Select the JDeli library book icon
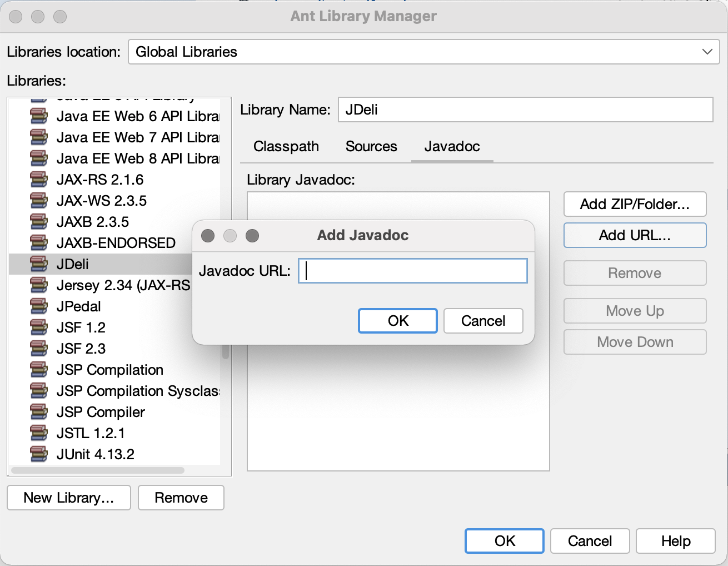The height and width of the screenshot is (566, 728). 39,264
